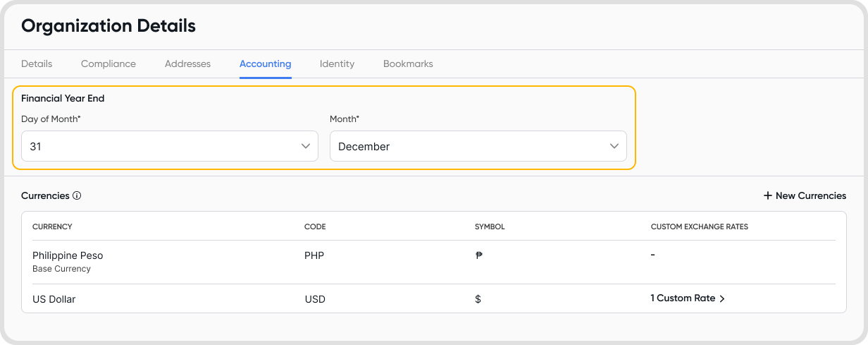Switch to the Details tab

pyautogui.click(x=37, y=63)
